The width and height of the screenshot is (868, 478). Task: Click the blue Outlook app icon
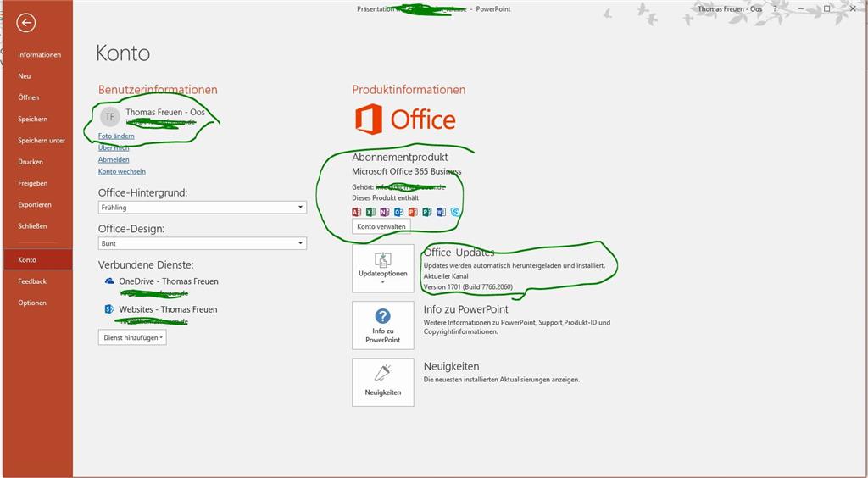coord(398,212)
